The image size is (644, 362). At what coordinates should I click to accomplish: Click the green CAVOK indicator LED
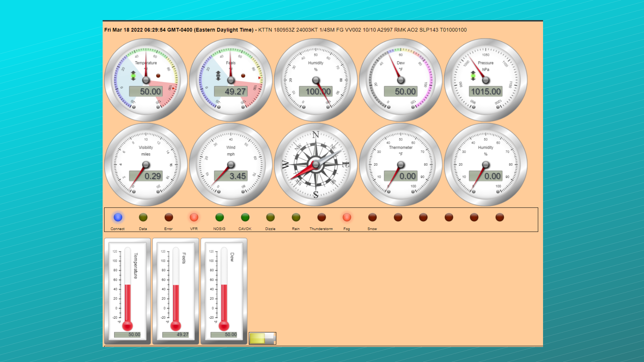[245, 217]
